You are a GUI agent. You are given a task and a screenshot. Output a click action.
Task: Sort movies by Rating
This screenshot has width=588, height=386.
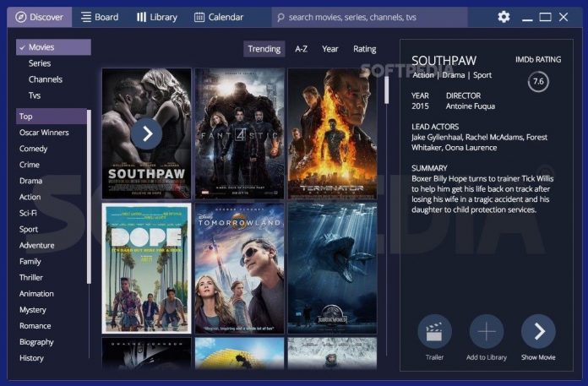point(364,49)
